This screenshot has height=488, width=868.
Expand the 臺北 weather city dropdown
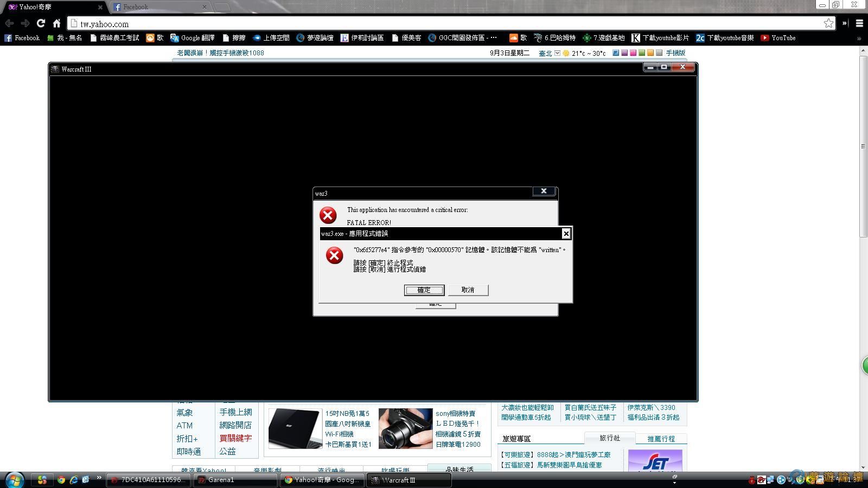tap(557, 53)
